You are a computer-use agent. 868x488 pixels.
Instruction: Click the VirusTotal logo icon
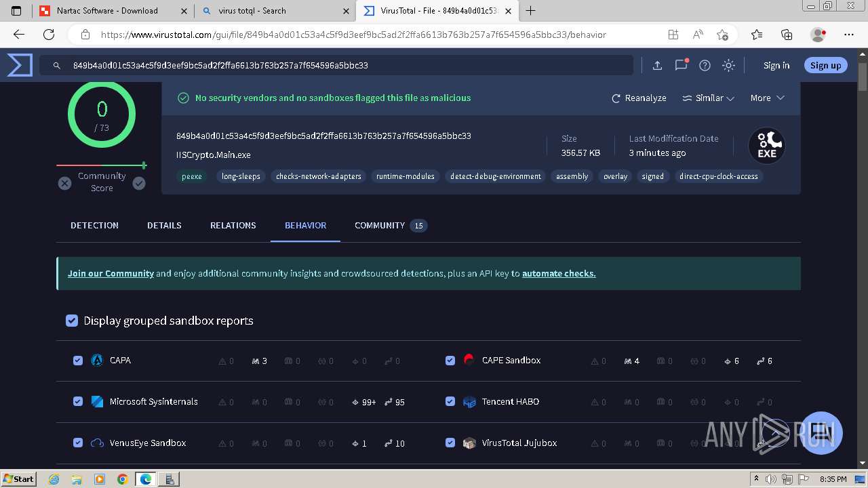pyautogui.click(x=20, y=65)
